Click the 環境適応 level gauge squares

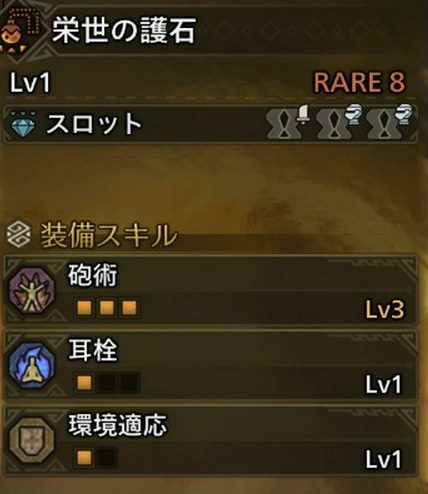(96, 457)
